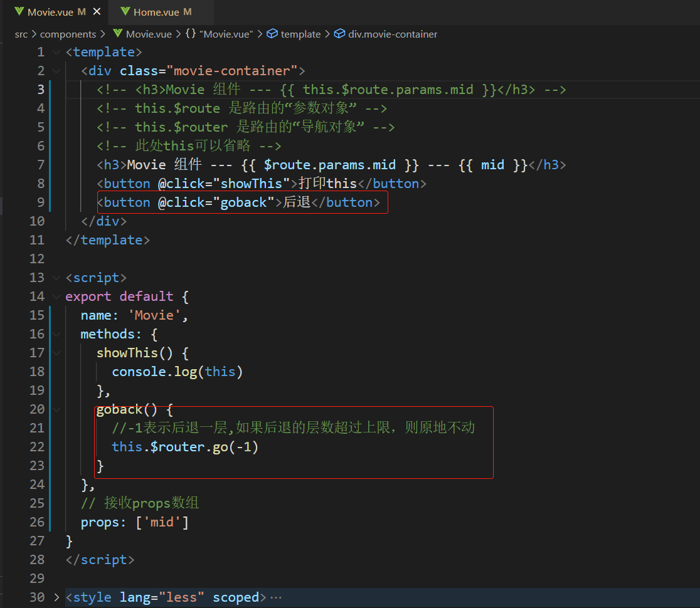Place cursor on 'movie-container' class value
Screen dimensions: 700x608
(x=231, y=71)
